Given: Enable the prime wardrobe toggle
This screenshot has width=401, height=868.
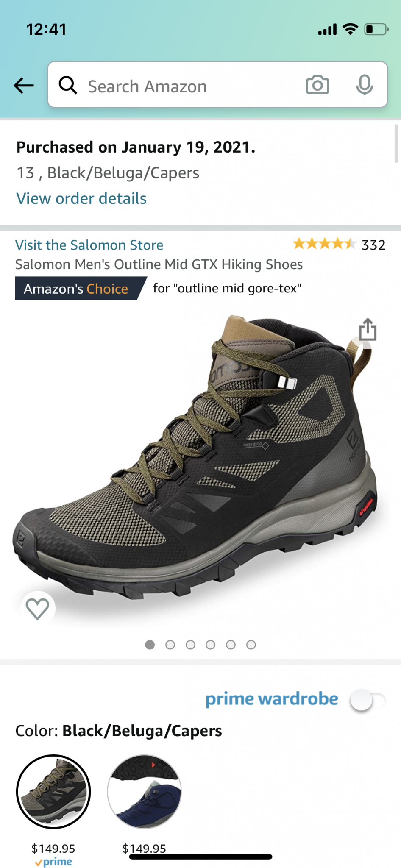Looking at the screenshot, I should click(368, 700).
